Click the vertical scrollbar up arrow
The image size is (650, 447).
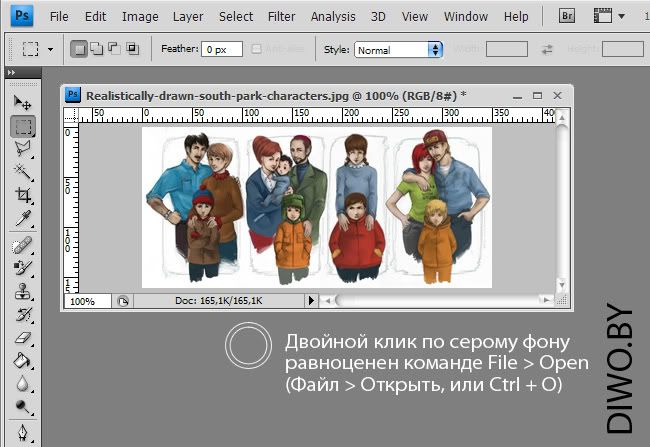tap(562, 117)
